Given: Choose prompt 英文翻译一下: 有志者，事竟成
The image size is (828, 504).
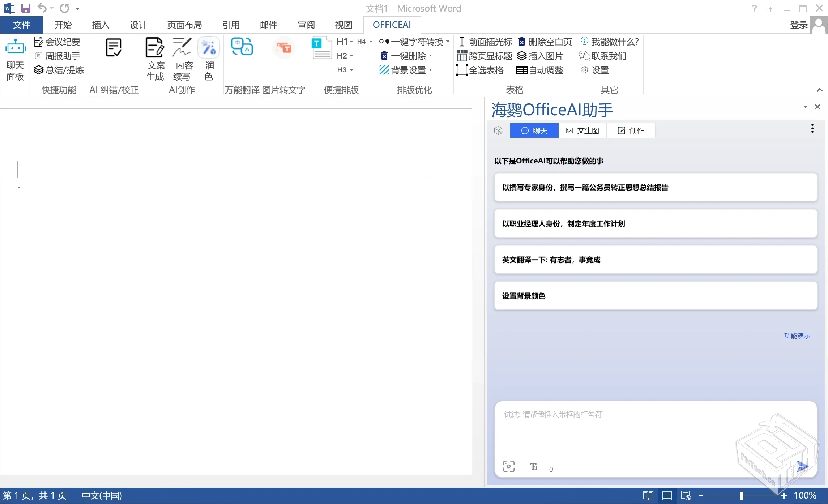Looking at the screenshot, I should point(656,260).
